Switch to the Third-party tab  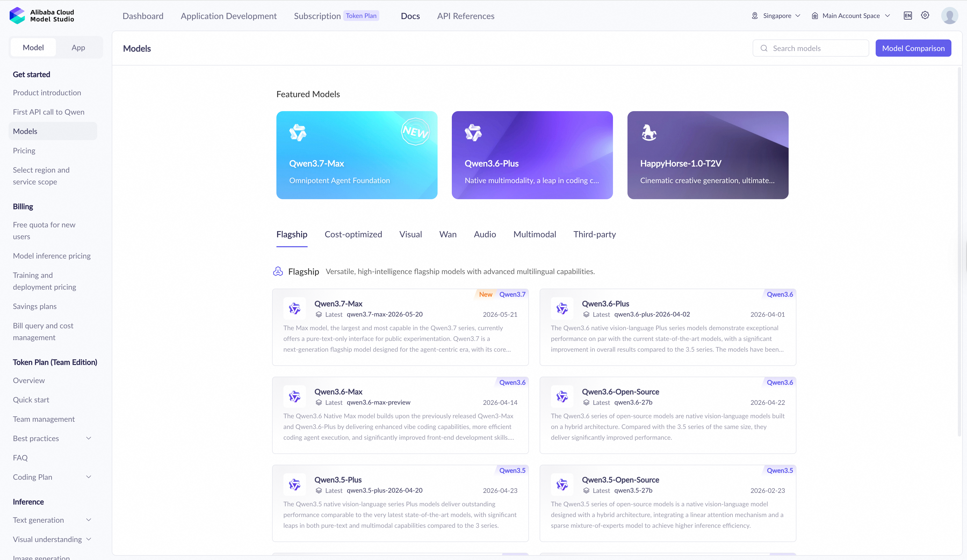pos(594,234)
